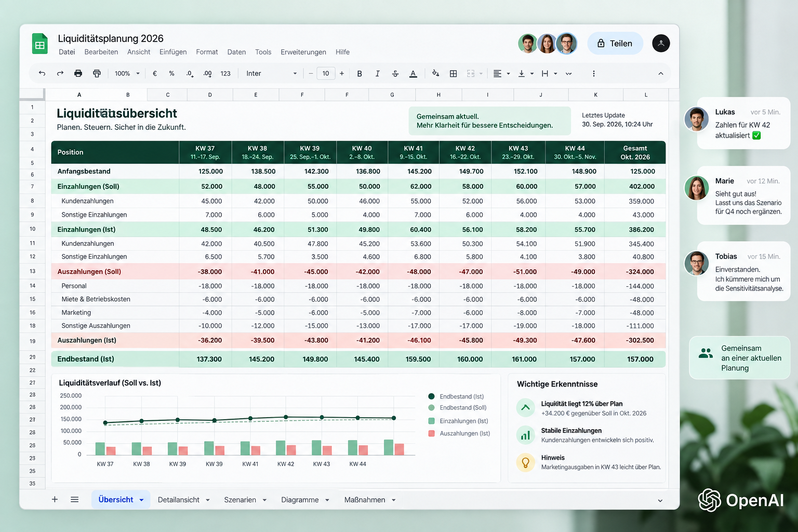The width and height of the screenshot is (798, 532).
Task: Open the number format option 123
Action: (x=225, y=73)
